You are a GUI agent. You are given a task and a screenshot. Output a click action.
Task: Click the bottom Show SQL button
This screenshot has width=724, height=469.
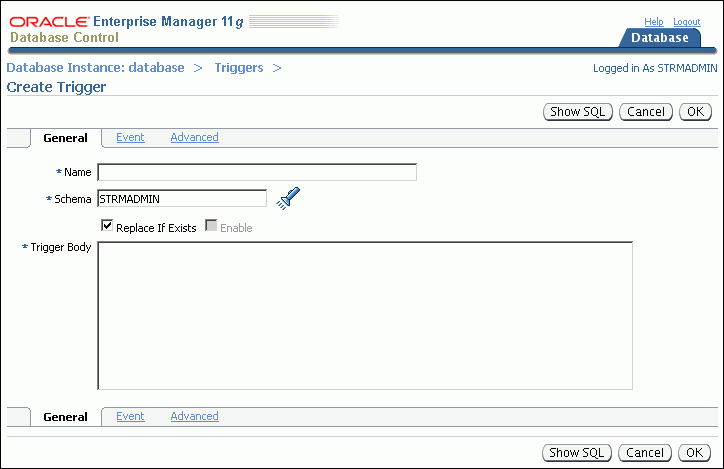577,453
